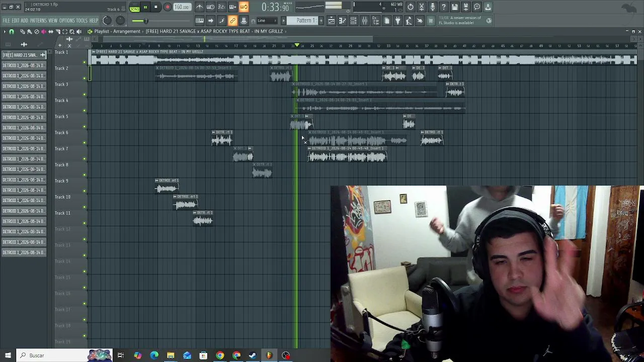
Task: Click the render audio export icon
Action: pos(466,7)
